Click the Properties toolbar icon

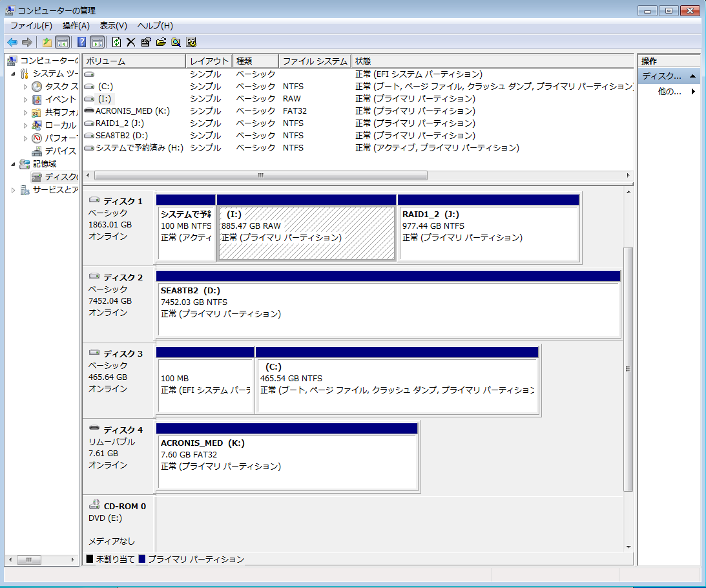coord(146,42)
